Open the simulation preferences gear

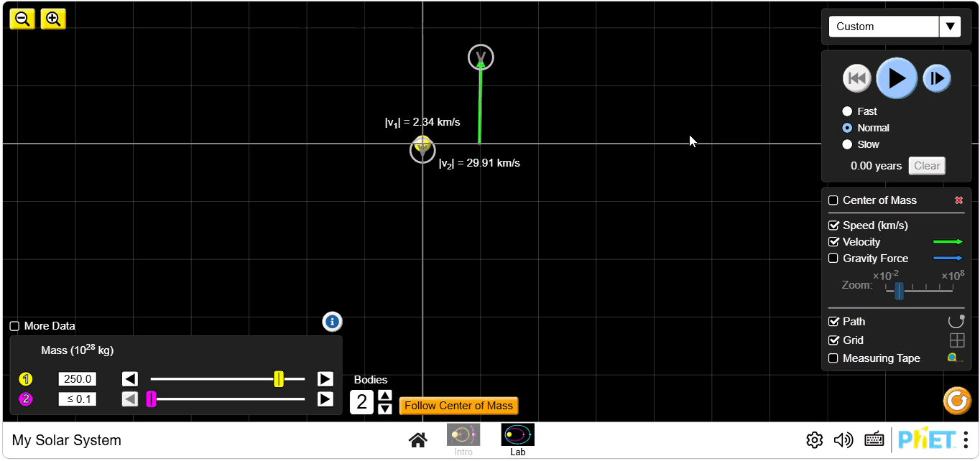pyautogui.click(x=814, y=439)
